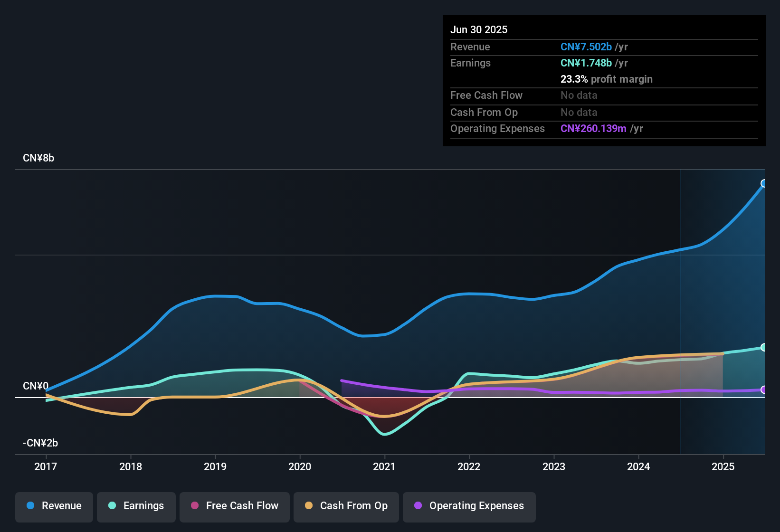The height and width of the screenshot is (532, 780).
Task: Select the 2021 year label
Action: click(x=384, y=467)
